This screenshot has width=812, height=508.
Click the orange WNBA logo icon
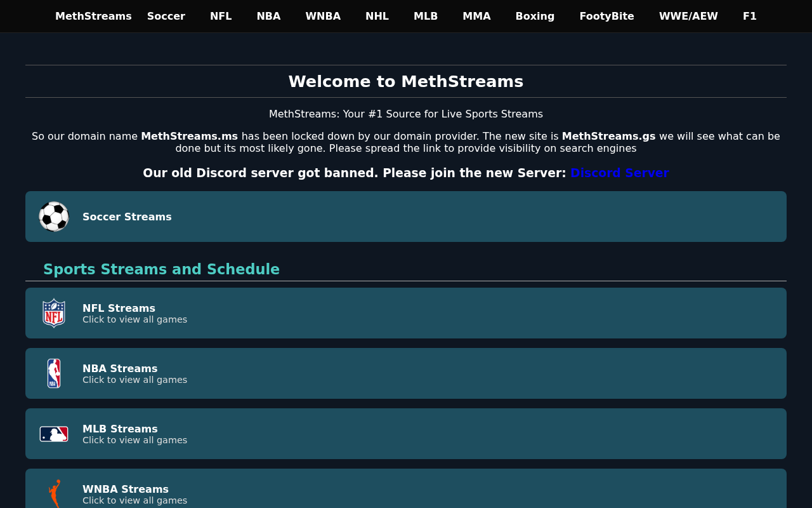55,493
